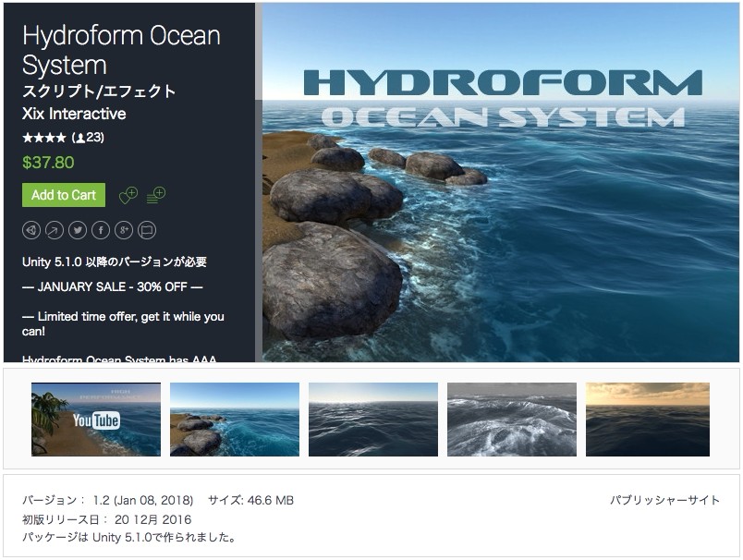This screenshot has height=560, width=743.
Task: View the 23 user ratings
Action: click(88, 138)
